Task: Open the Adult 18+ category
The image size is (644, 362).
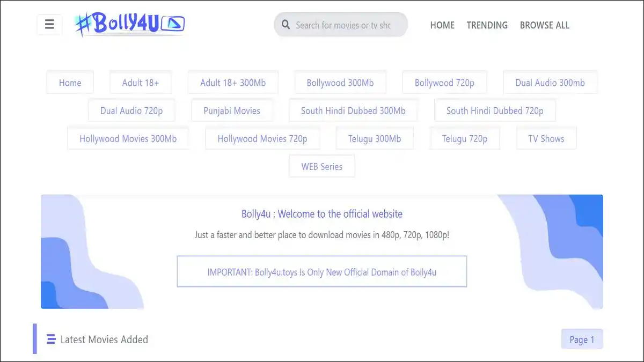Action: (x=141, y=83)
